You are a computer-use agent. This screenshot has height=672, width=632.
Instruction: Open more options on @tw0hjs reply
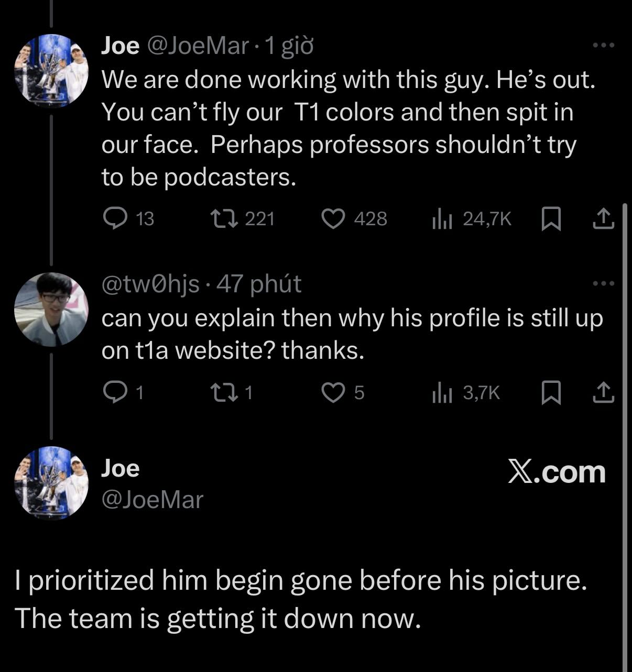click(x=603, y=284)
